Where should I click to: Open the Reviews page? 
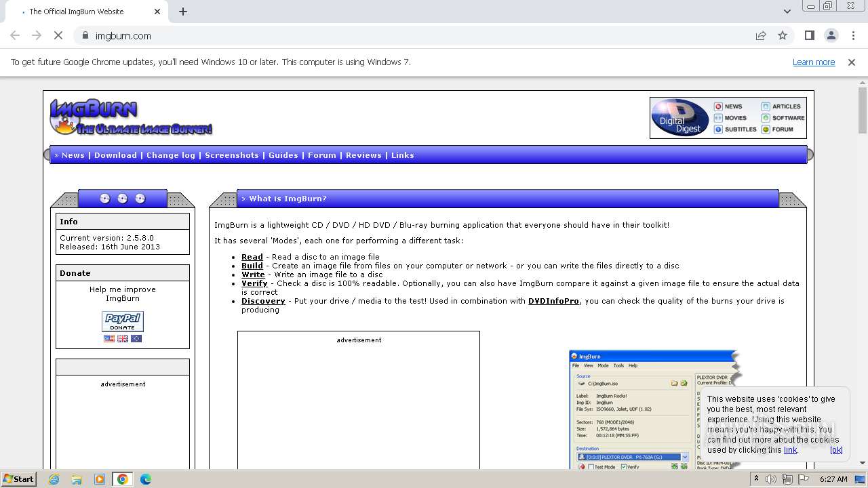tap(364, 155)
